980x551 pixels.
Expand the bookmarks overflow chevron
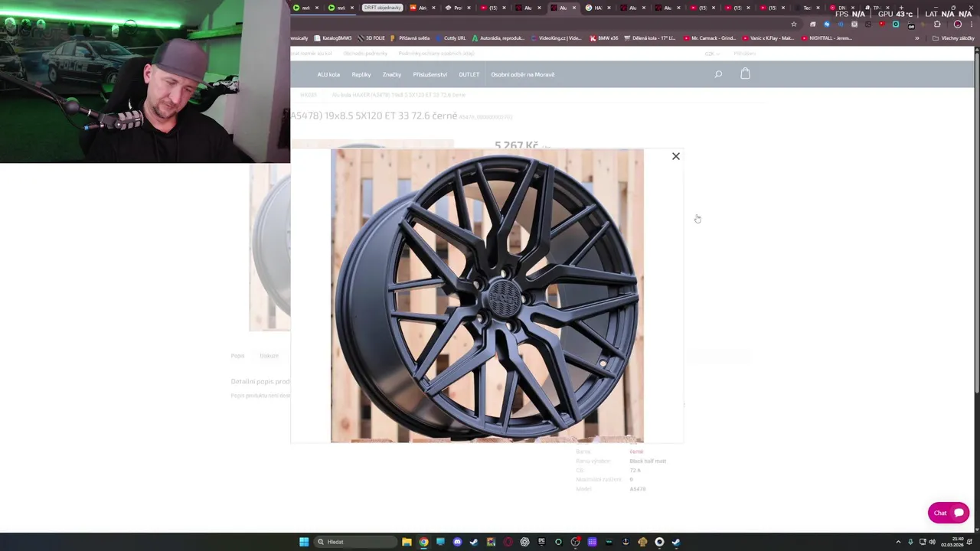click(x=916, y=38)
